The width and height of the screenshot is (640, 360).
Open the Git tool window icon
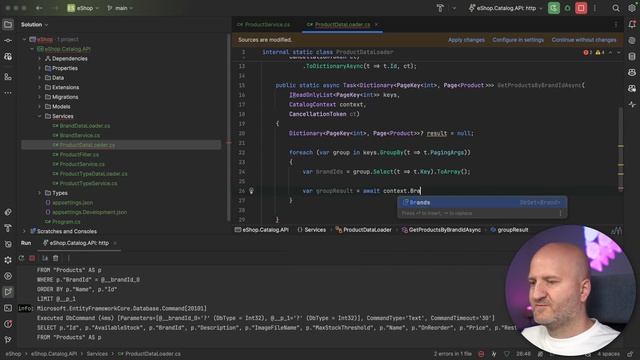(8, 340)
